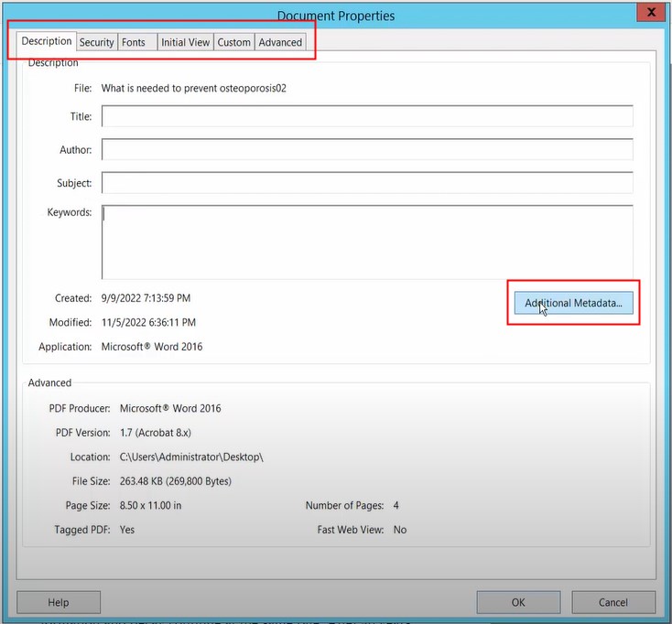The height and width of the screenshot is (624, 672).
Task: Click the Document Properties title bar
Action: pos(336,16)
